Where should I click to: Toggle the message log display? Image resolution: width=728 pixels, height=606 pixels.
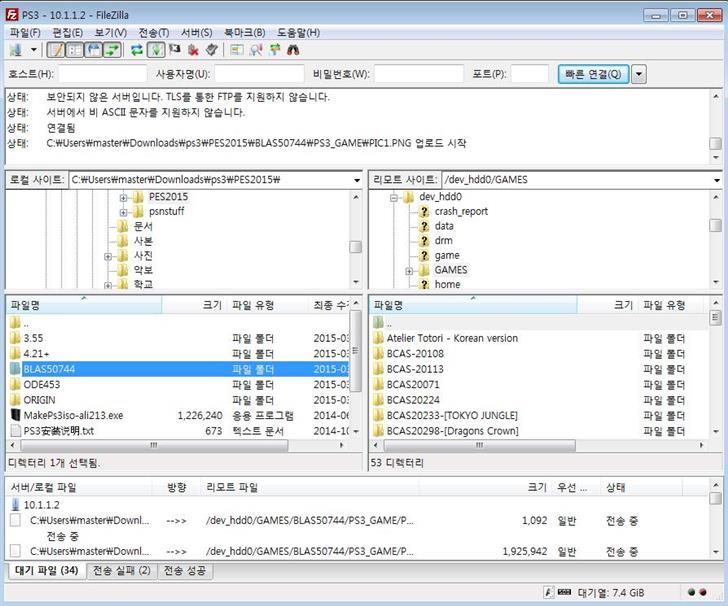[56, 49]
